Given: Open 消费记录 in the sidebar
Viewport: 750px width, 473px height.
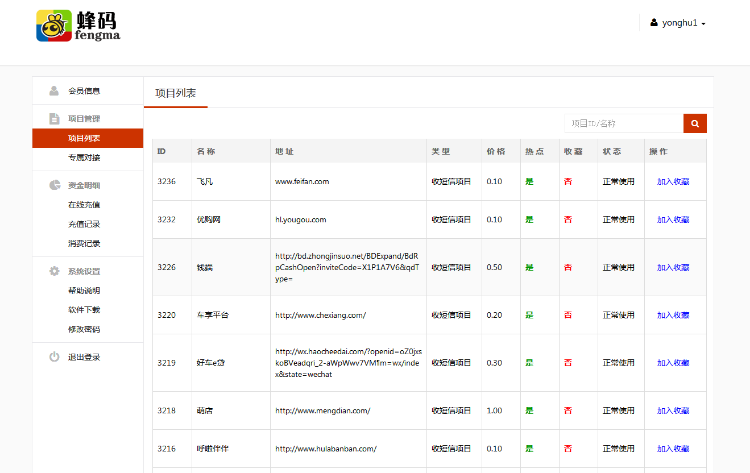Looking at the screenshot, I should [84, 243].
